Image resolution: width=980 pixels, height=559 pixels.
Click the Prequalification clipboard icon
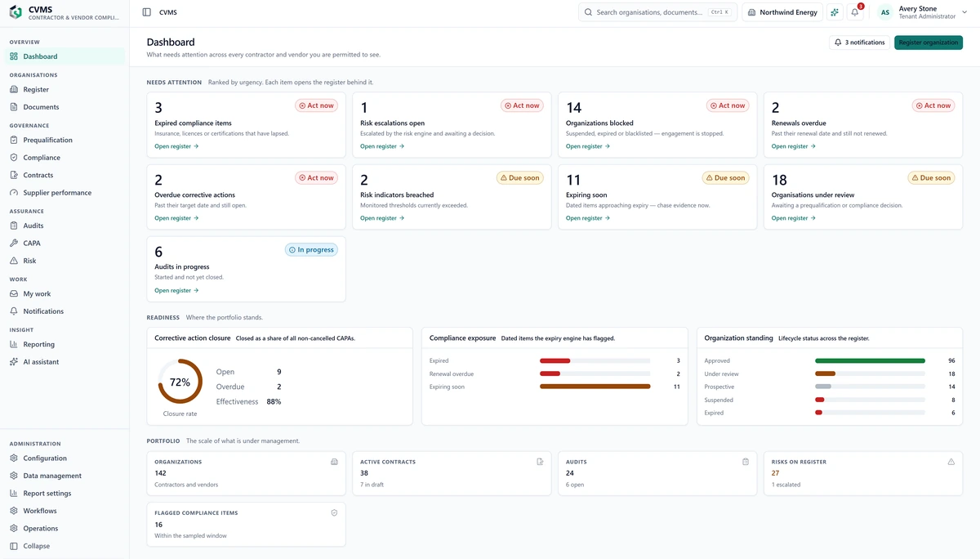(14, 140)
